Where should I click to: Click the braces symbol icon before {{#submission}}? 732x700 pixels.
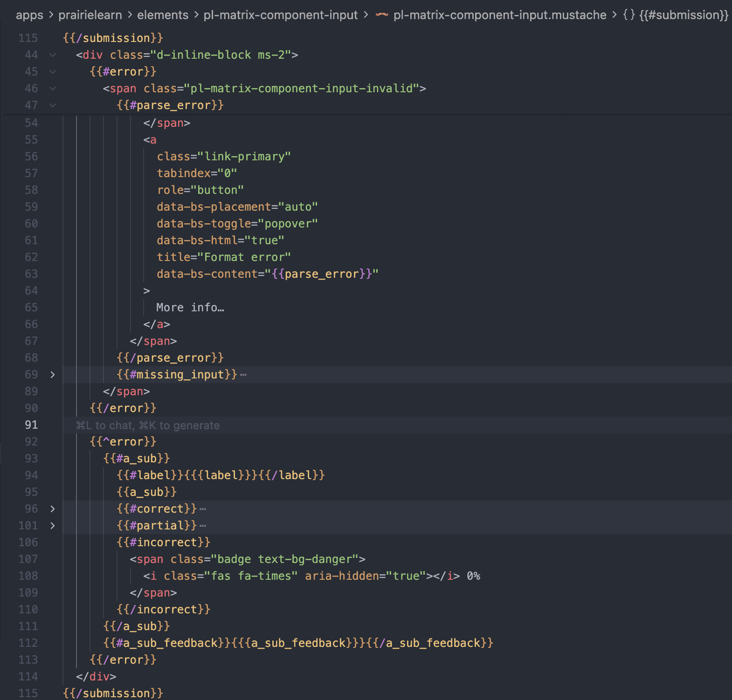click(x=629, y=15)
